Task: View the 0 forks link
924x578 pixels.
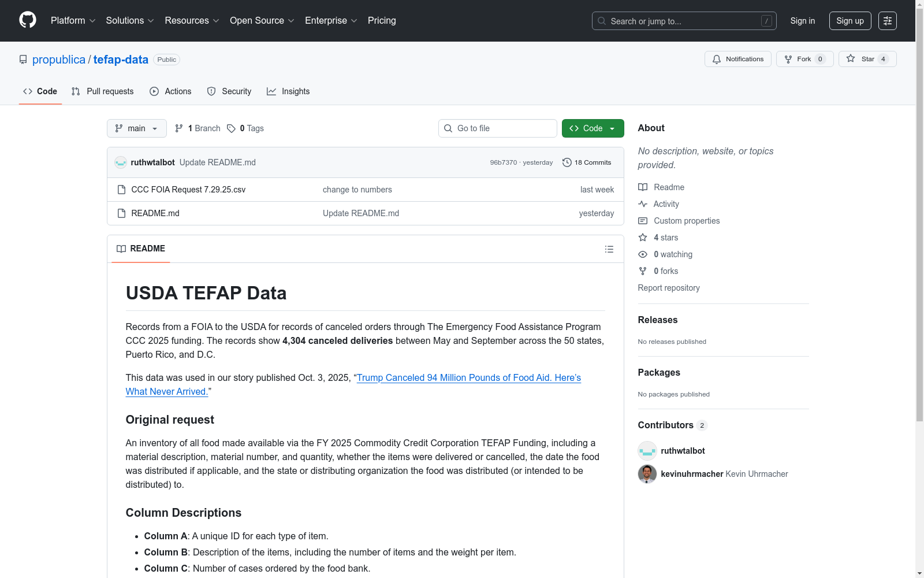Action: [658, 271]
